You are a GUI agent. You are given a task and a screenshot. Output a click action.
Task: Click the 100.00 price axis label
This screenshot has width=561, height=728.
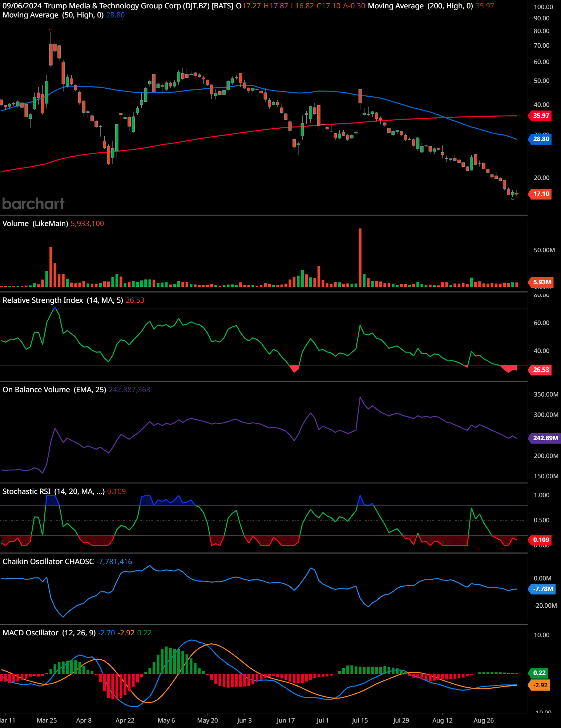pyautogui.click(x=543, y=7)
